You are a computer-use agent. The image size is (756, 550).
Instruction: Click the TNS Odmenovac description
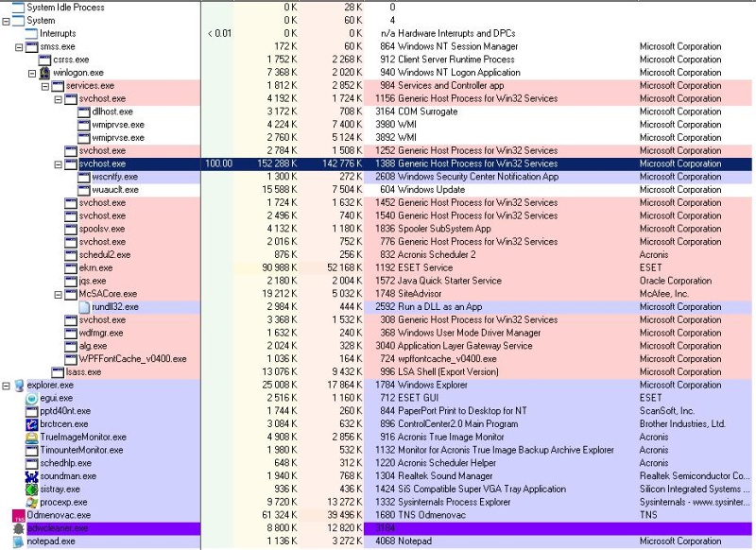(432, 515)
